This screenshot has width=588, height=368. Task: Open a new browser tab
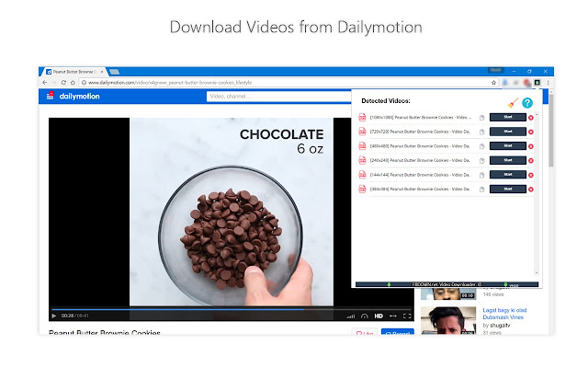pos(114,72)
